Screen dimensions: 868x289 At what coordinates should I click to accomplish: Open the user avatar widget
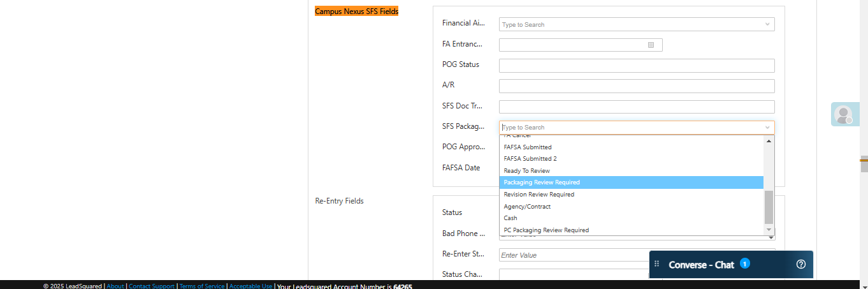coord(844,114)
